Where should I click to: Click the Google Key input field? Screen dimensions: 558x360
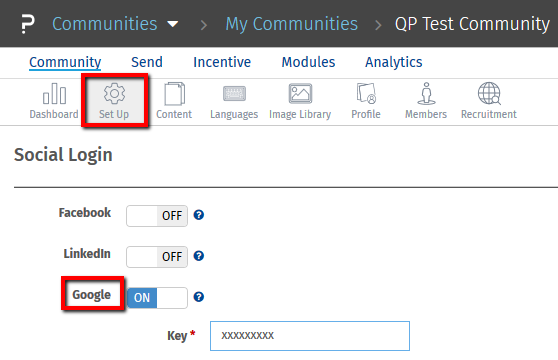310,336
